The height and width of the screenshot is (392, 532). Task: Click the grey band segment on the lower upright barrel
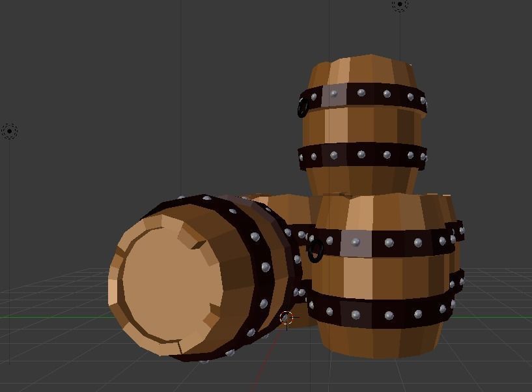click(356, 244)
